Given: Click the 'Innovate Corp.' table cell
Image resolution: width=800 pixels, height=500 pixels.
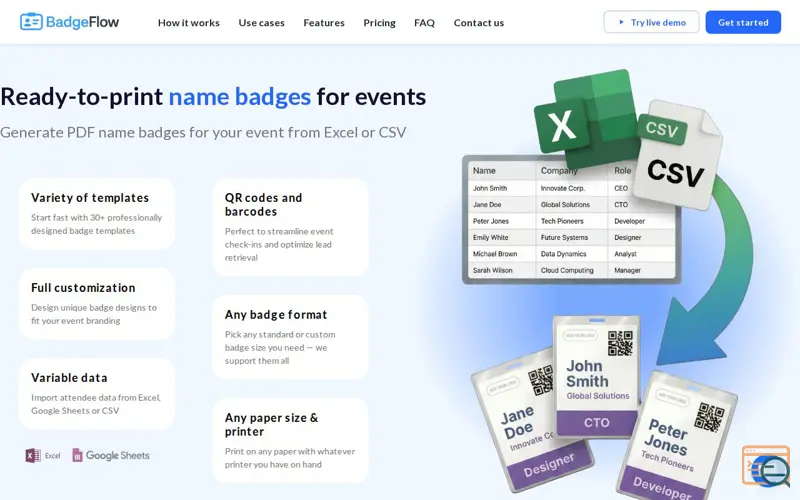Looking at the screenshot, I should coord(563,188).
